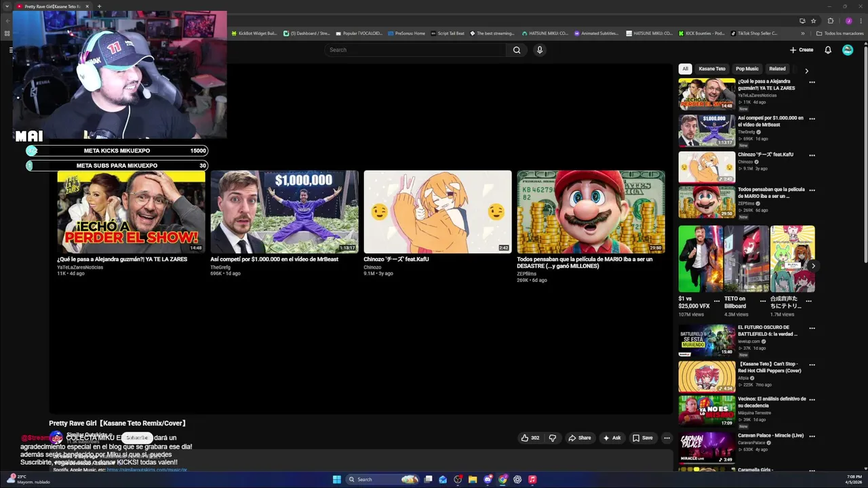Open Chrome from the taskbar
The width and height of the screenshot is (868, 488).
[x=502, y=479]
